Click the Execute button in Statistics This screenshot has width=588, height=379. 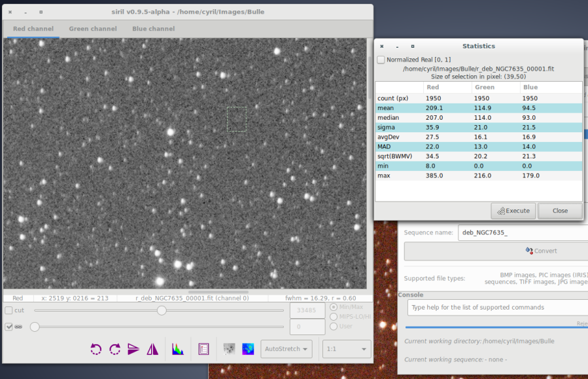513,211
